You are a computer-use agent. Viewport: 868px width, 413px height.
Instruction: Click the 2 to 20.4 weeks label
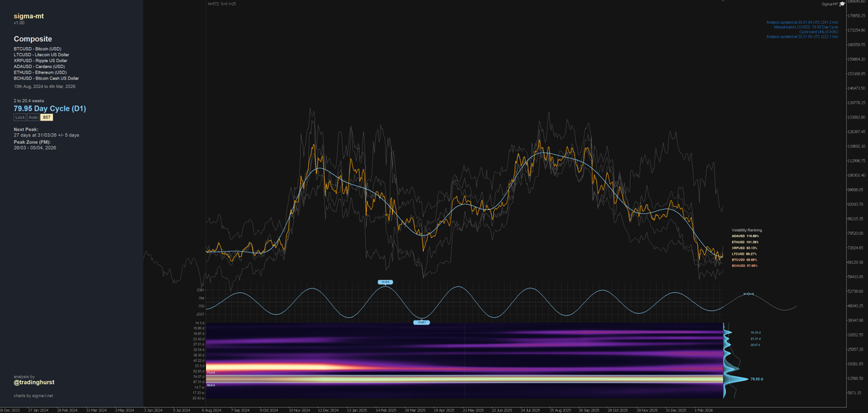[x=30, y=100]
